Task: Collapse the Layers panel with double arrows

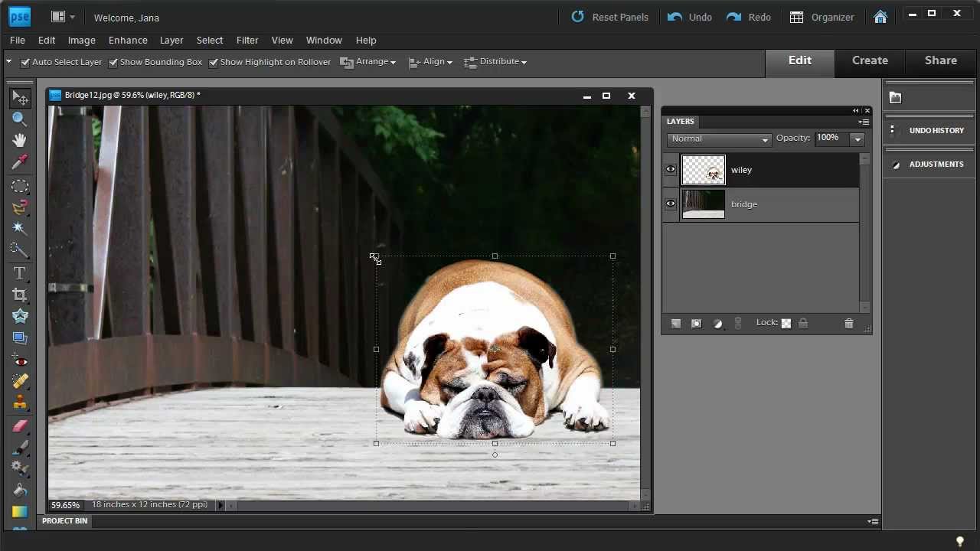Action: point(856,111)
